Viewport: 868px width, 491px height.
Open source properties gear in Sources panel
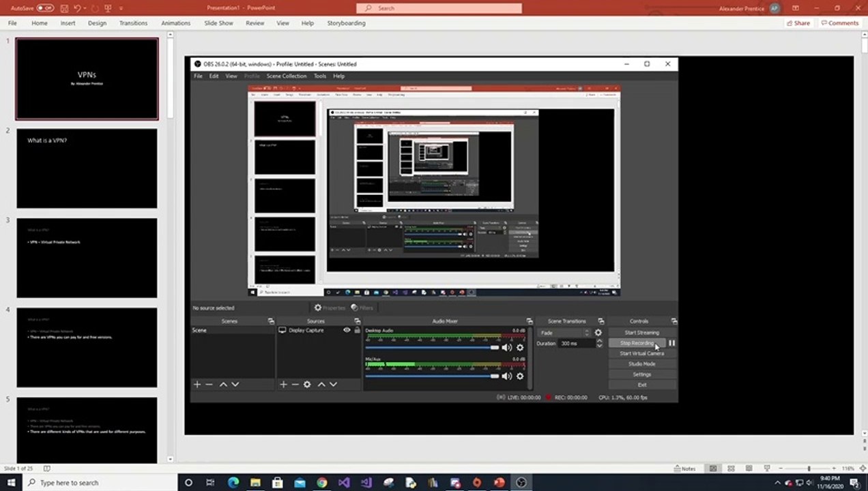307,385
